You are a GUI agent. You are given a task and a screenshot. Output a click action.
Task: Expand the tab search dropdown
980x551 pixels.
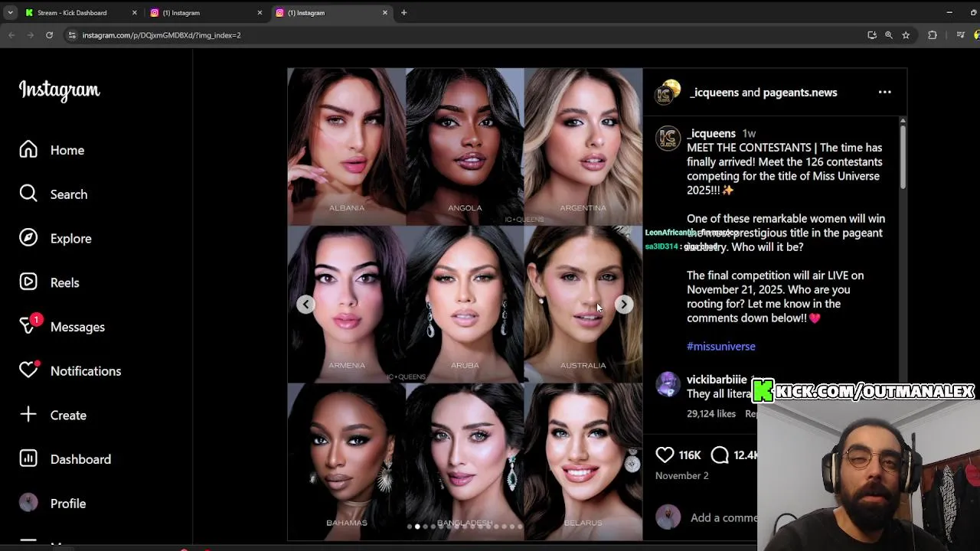[10, 12]
